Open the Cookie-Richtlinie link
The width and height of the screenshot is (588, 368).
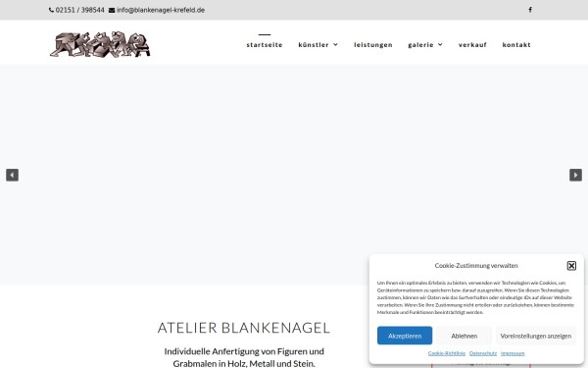pyautogui.click(x=447, y=353)
